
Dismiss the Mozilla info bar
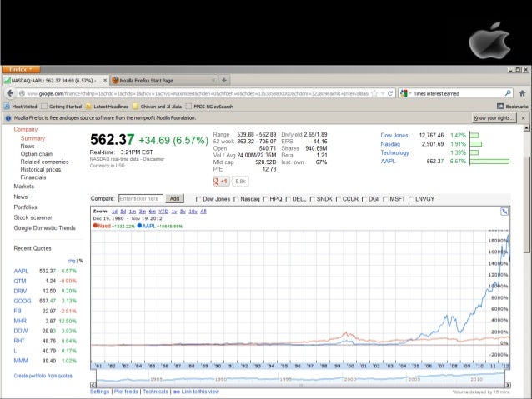pyautogui.click(x=523, y=118)
